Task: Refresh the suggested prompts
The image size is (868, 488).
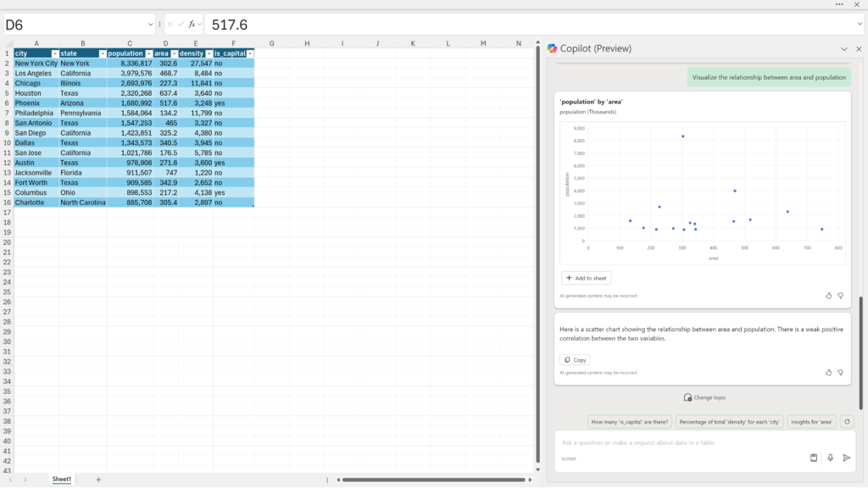Action: point(847,421)
